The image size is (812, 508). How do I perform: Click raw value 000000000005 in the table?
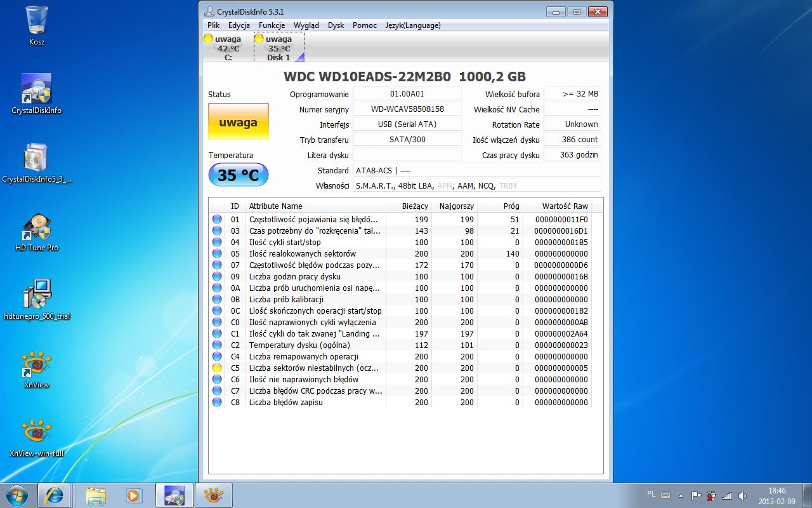tap(561, 368)
